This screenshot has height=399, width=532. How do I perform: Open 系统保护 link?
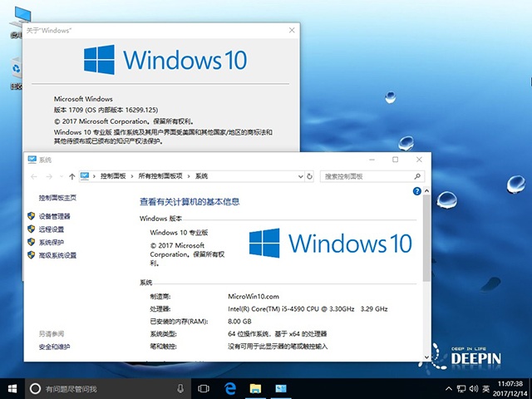[52, 242]
